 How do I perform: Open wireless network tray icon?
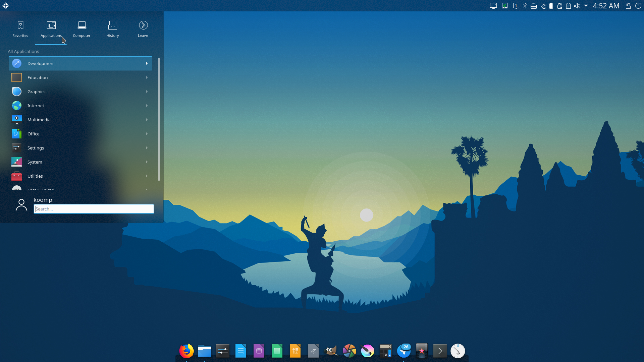[543, 6]
